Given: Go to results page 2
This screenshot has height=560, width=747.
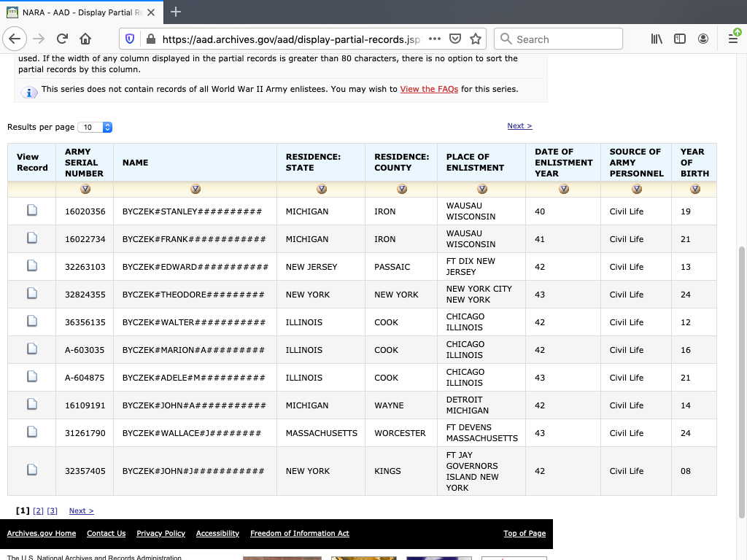Looking at the screenshot, I should tap(39, 511).
